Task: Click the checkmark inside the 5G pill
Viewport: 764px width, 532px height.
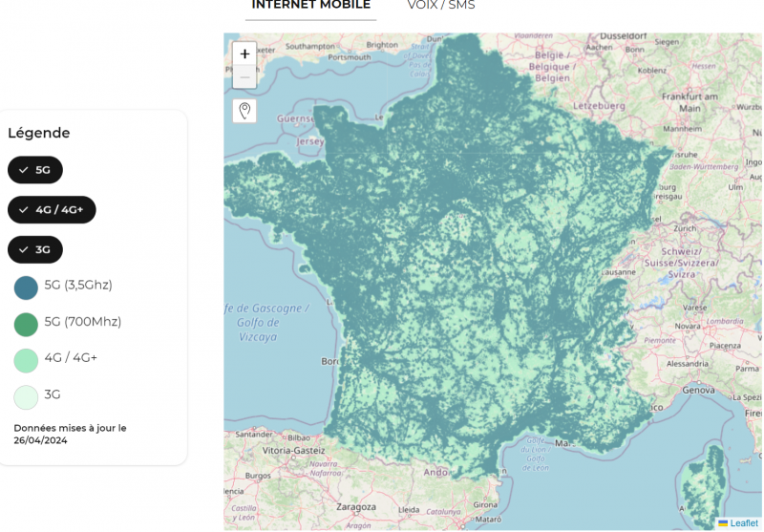Action: (23, 170)
